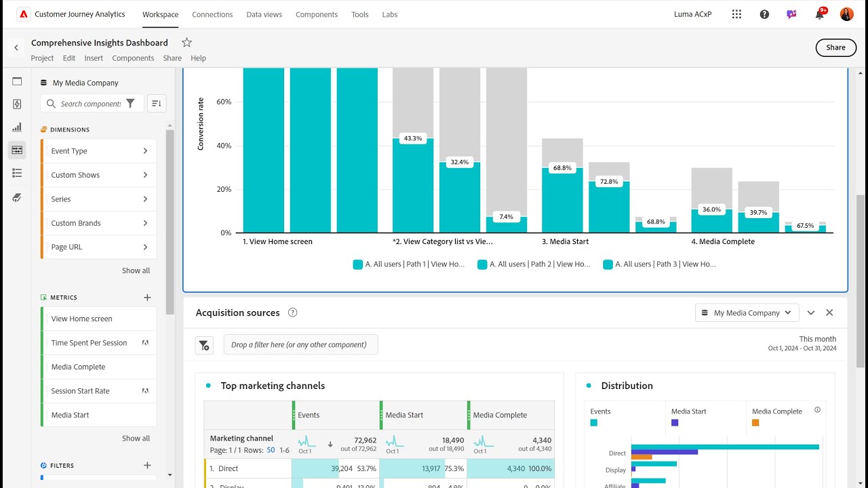Open the Panels icon in left rail
The image size is (868, 488).
17,81
